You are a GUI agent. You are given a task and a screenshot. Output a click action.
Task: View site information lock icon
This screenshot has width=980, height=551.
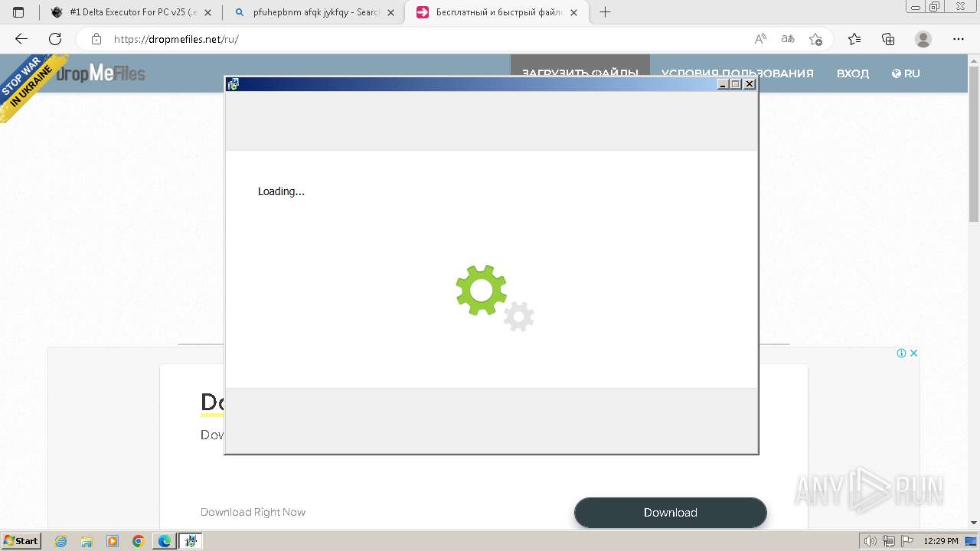(x=96, y=39)
